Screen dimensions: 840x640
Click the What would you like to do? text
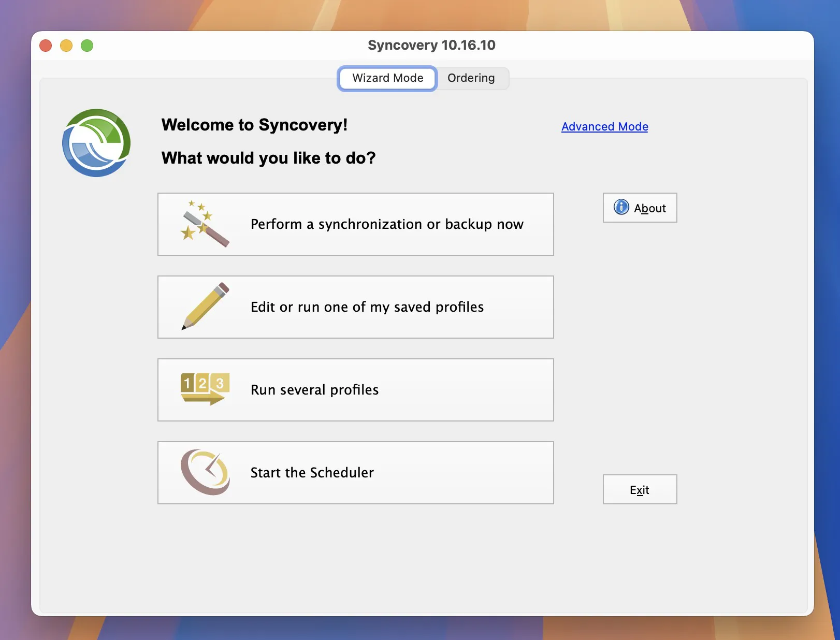coord(268,158)
